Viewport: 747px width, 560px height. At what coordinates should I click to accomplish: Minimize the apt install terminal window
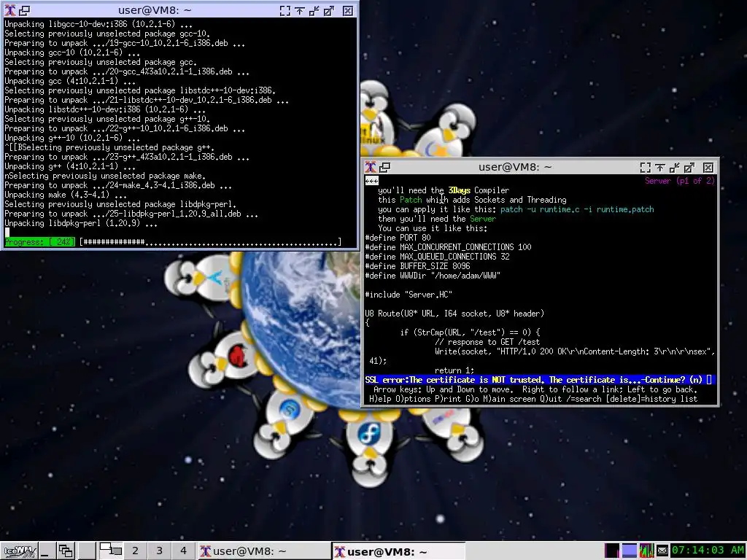click(x=314, y=10)
